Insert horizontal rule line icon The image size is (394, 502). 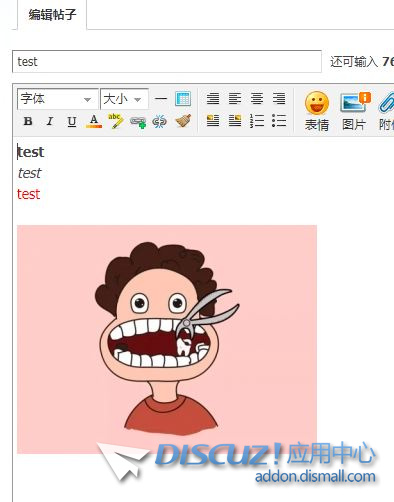pos(161,99)
